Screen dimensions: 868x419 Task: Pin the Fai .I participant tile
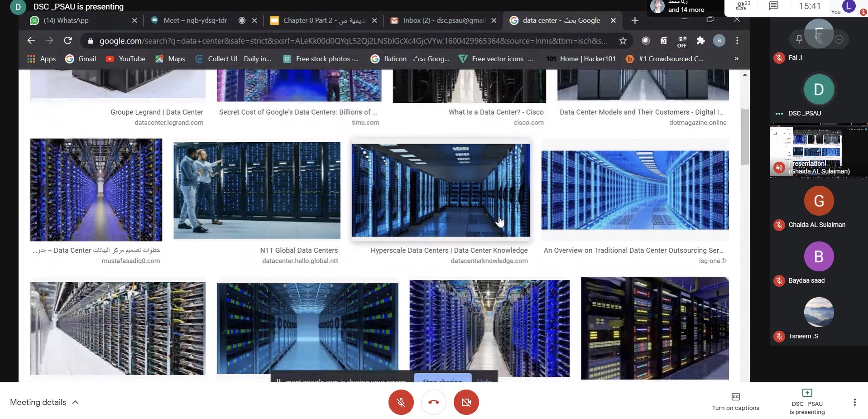799,39
